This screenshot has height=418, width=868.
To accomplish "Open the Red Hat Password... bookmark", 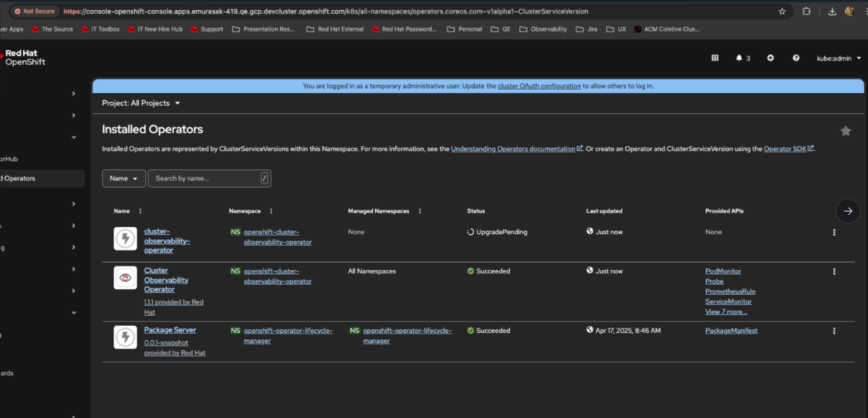I will [404, 29].
